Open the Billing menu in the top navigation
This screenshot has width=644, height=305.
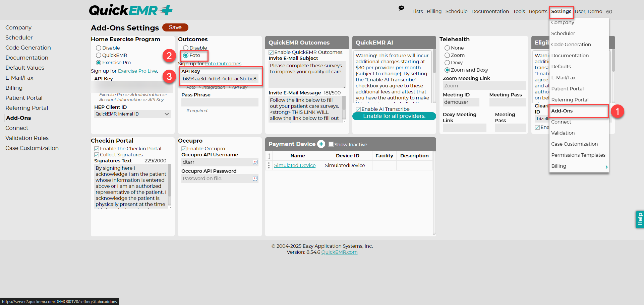[x=434, y=11]
